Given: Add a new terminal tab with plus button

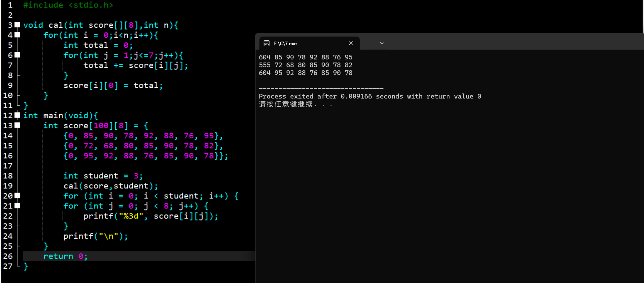Looking at the screenshot, I should [369, 43].
